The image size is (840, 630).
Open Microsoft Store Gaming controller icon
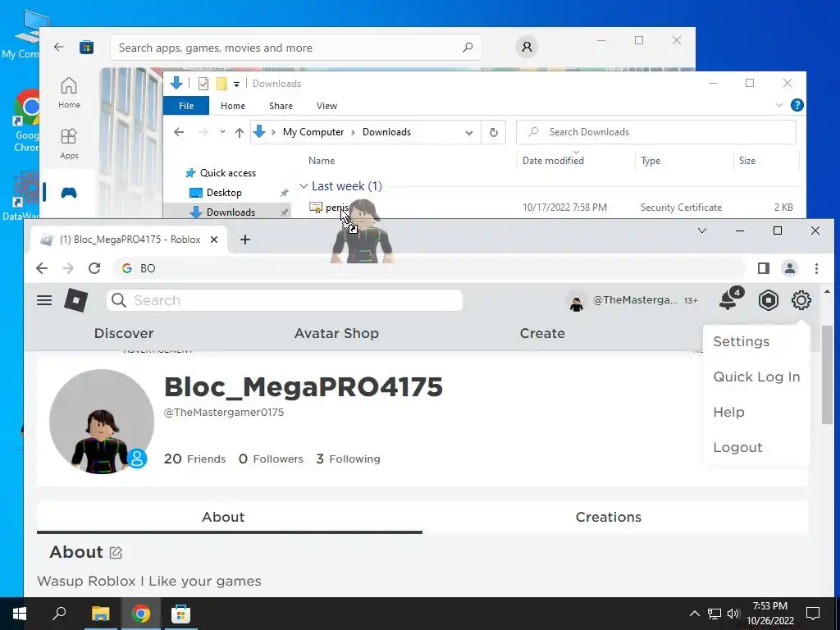[x=69, y=193]
